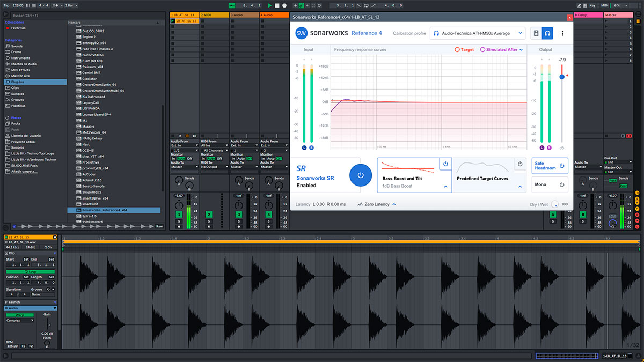This screenshot has width=644, height=362.
Task: Select headphone output mode icon
Action: (x=547, y=33)
